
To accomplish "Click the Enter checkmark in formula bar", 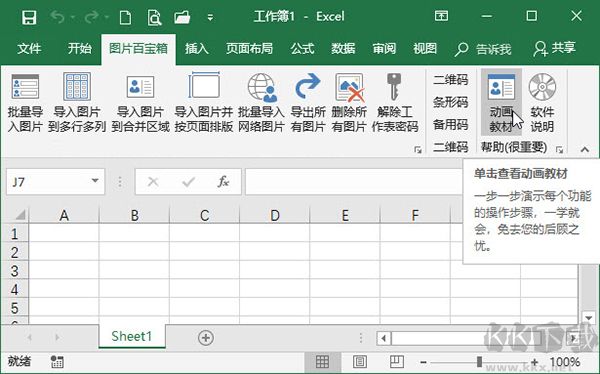I will pyautogui.click(x=189, y=181).
